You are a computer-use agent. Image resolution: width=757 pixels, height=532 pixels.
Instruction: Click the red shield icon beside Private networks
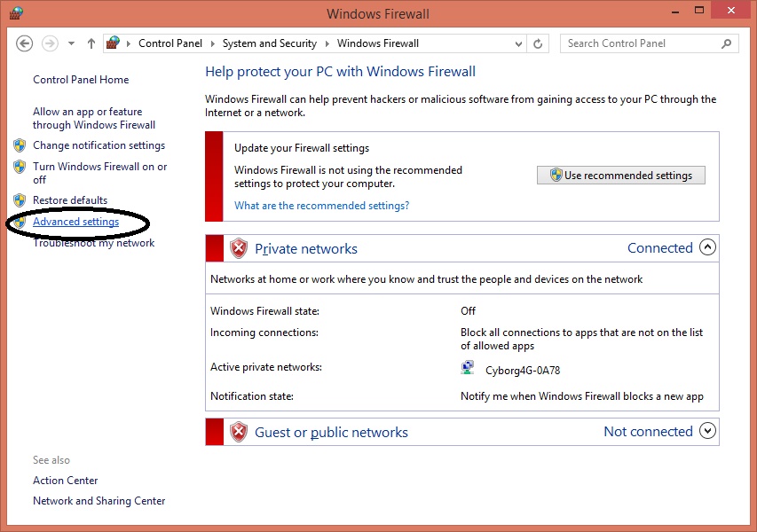pyautogui.click(x=239, y=248)
